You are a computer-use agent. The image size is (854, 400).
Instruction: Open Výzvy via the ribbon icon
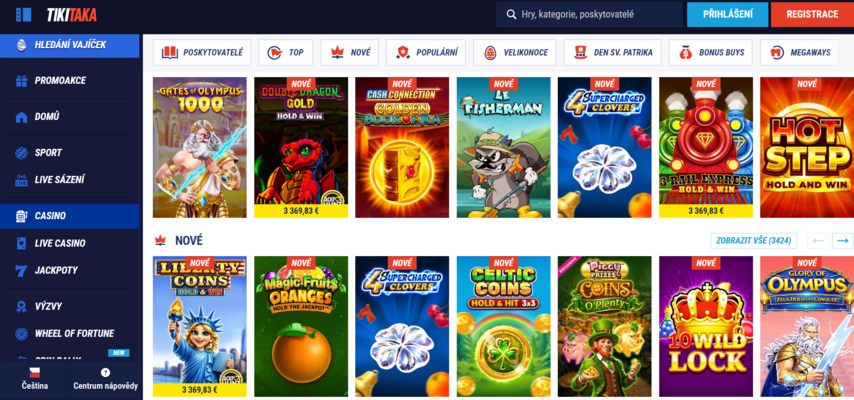click(21, 306)
